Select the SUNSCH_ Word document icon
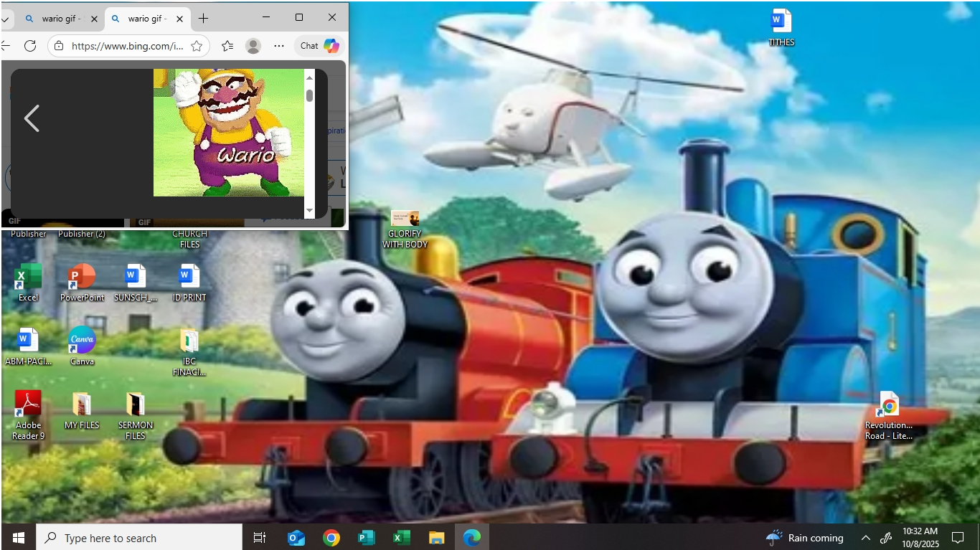Image resolution: width=980 pixels, height=550 pixels. [x=136, y=283]
